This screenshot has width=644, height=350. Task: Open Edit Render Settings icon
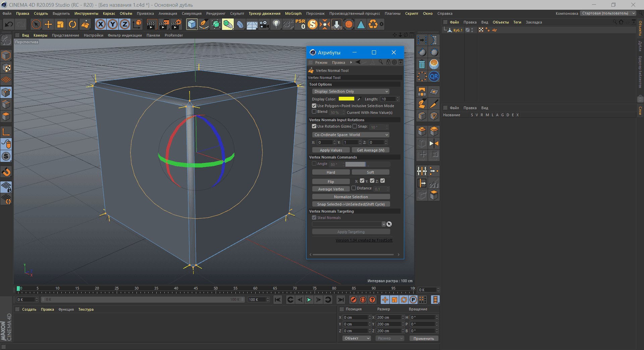pyautogui.click(x=176, y=24)
